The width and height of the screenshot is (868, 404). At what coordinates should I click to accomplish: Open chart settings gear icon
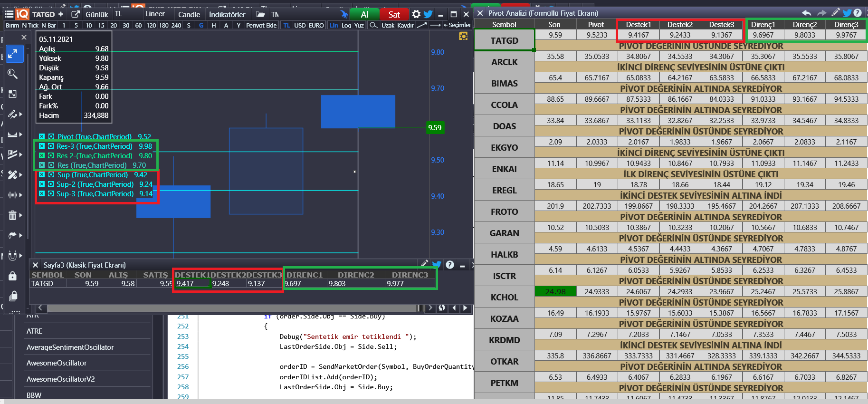(x=416, y=14)
